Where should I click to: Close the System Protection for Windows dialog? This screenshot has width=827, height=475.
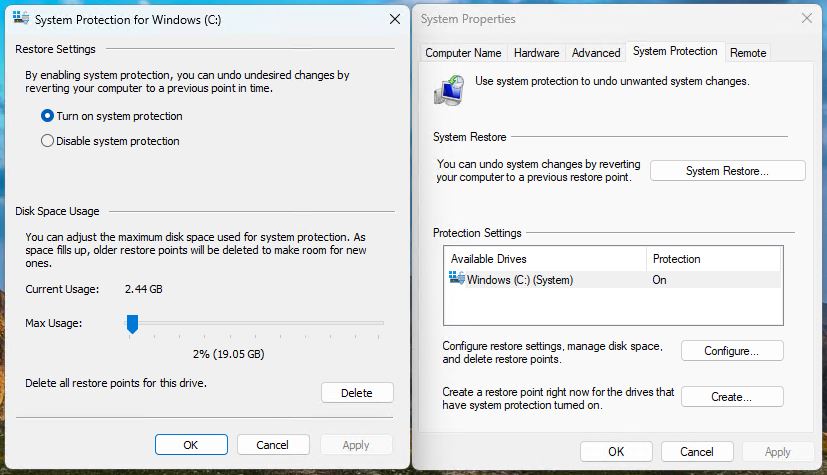[395, 20]
